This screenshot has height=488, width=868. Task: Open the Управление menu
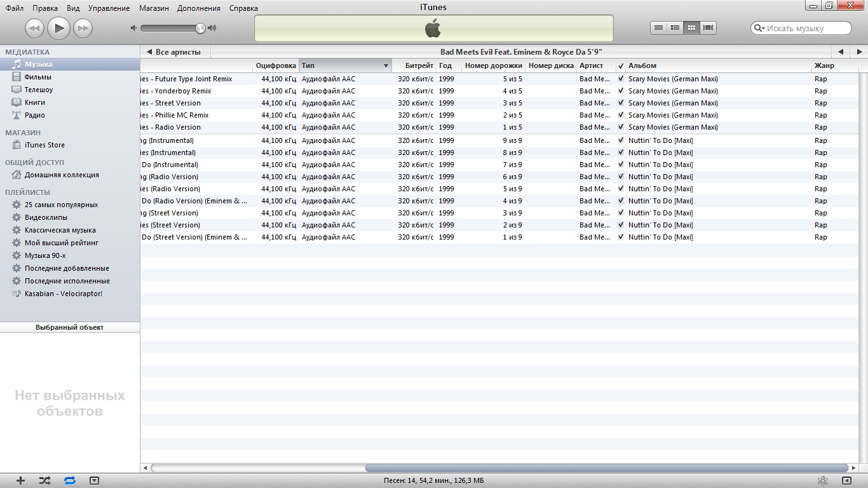[109, 8]
